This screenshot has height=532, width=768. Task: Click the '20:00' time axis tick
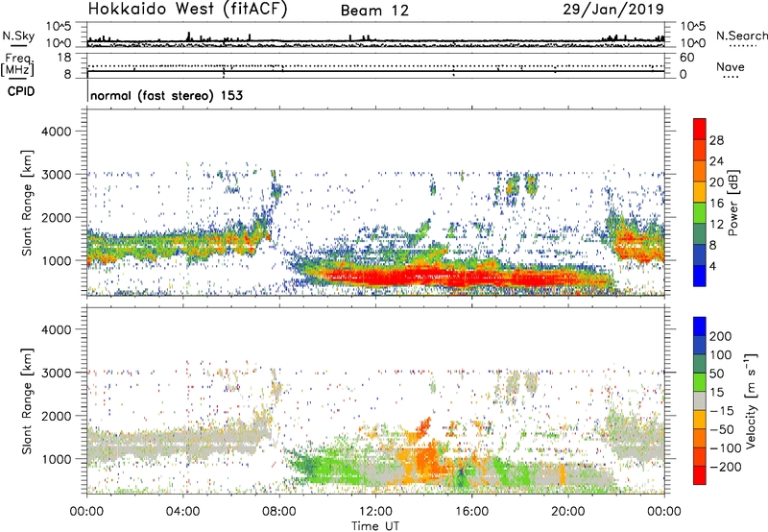click(x=568, y=512)
